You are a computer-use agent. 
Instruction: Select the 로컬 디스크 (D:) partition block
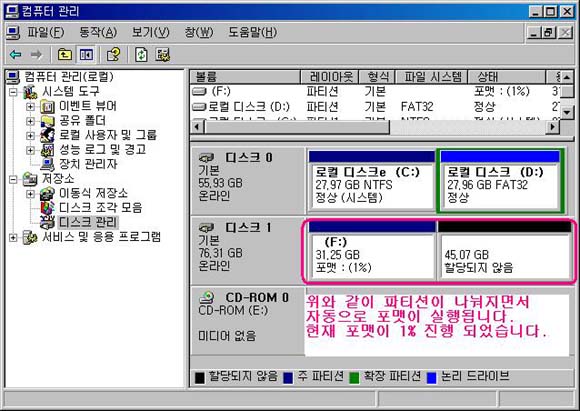click(x=500, y=181)
